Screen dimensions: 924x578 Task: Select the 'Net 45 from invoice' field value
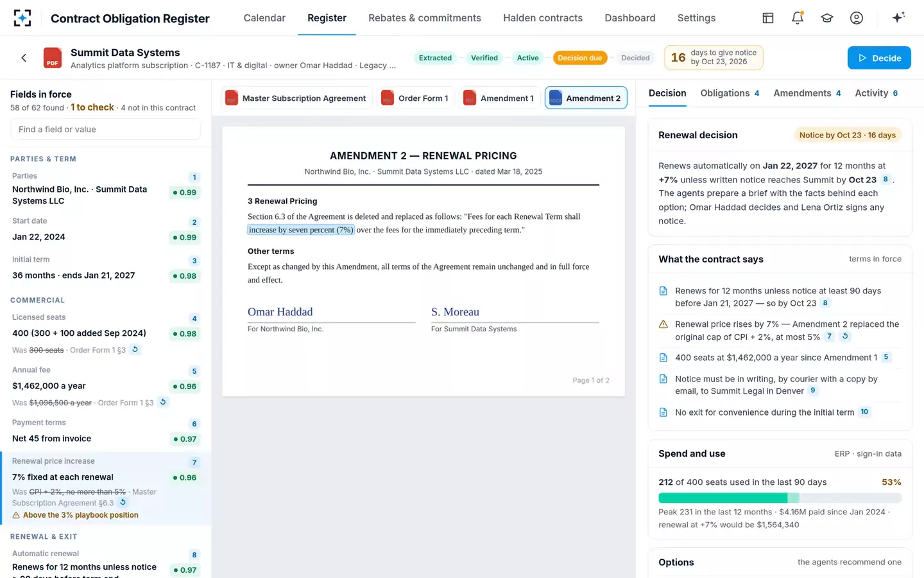point(52,439)
